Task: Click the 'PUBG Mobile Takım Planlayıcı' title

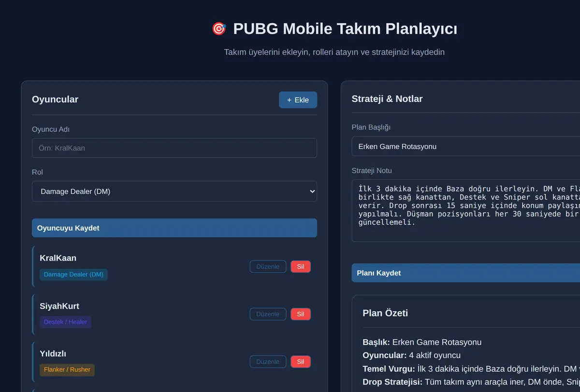Action: pyautogui.click(x=345, y=29)
